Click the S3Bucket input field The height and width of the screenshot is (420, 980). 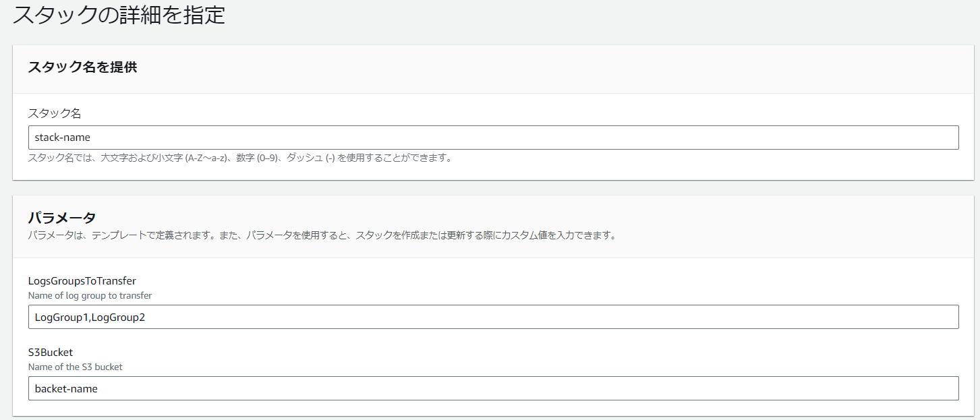(493, 388)
